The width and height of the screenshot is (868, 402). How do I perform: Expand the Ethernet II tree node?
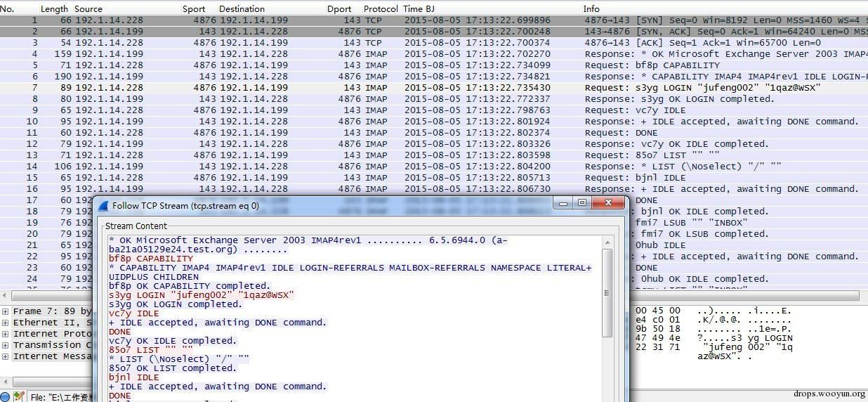6,323
